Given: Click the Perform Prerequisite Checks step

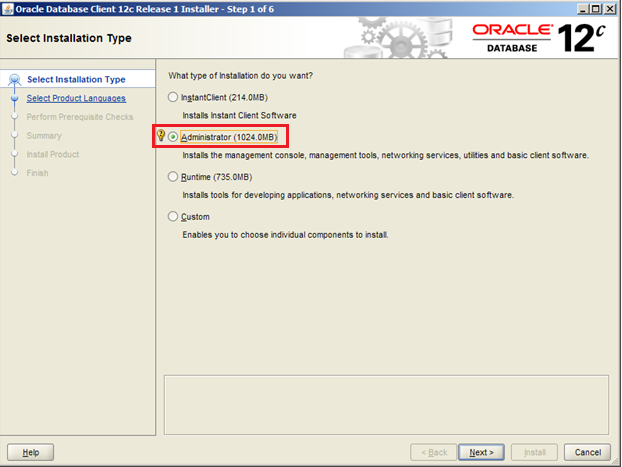Looking at the screenshot, I should coord(80,117).
